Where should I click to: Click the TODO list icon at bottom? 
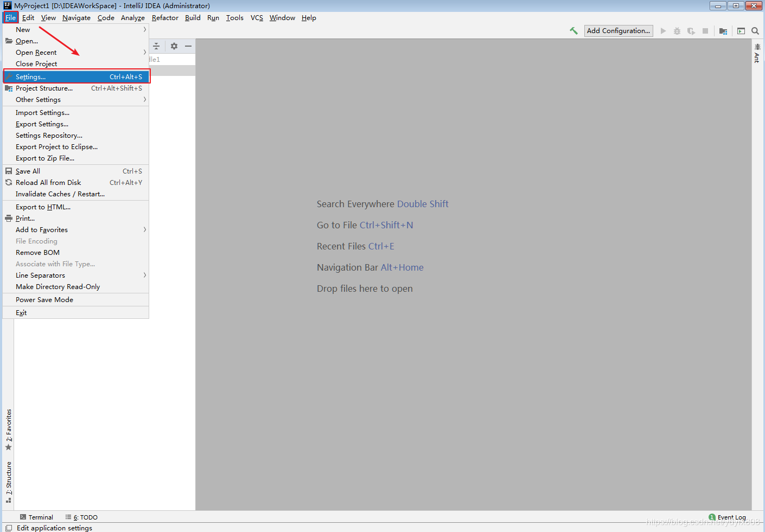(x=68, y=517)
